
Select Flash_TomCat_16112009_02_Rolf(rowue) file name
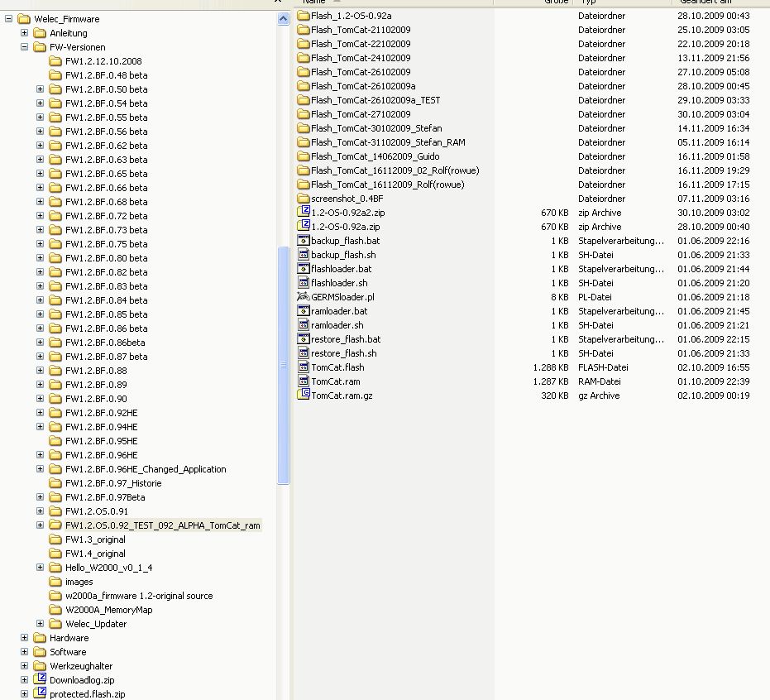[x=395, y=170]
